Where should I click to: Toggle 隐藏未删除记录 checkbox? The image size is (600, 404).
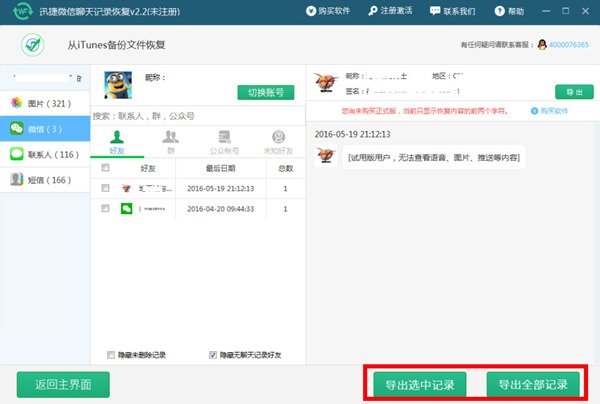click(111, 355)
